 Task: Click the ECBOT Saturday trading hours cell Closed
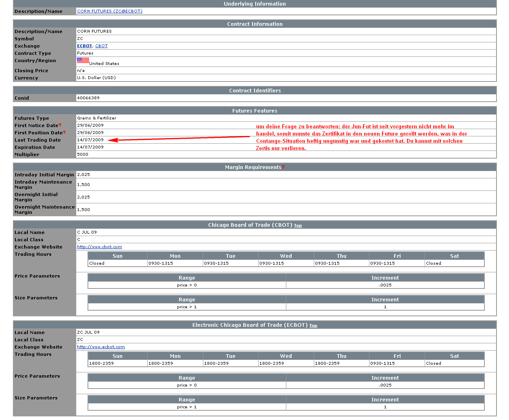coord(455,364)
